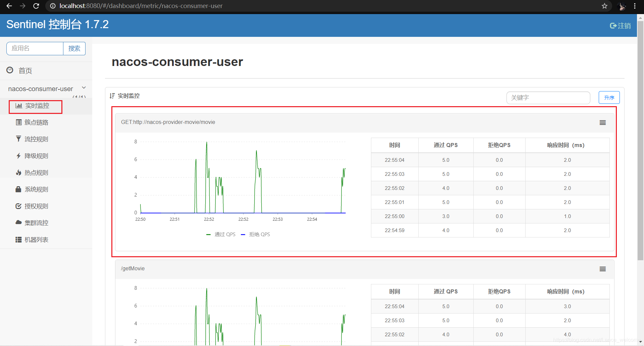Click the cloud icon of 集群流控

pos(18,222)
